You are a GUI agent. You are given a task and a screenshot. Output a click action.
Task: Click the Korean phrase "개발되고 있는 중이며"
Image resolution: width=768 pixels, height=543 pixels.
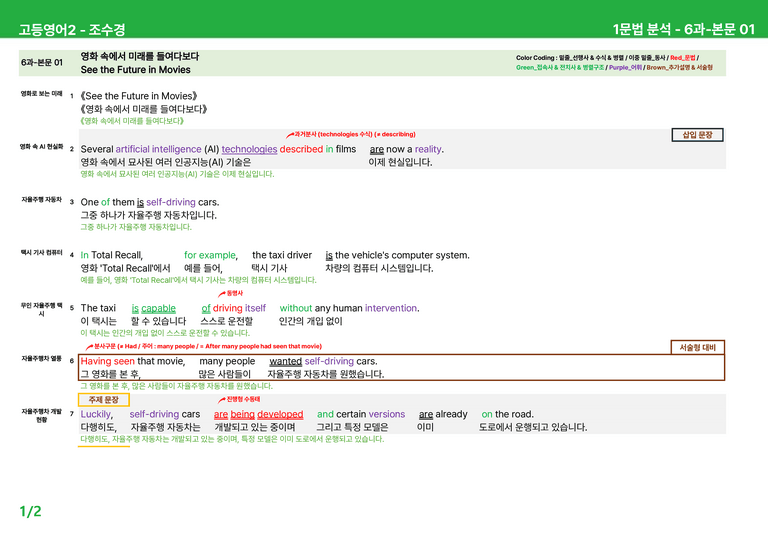(x=255, y=427)
